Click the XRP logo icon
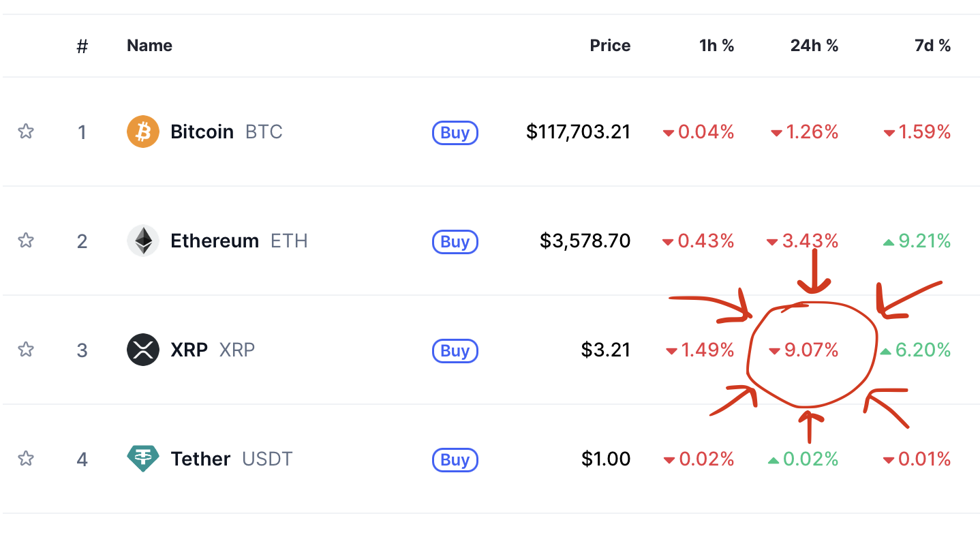 (x=143, y=350)
